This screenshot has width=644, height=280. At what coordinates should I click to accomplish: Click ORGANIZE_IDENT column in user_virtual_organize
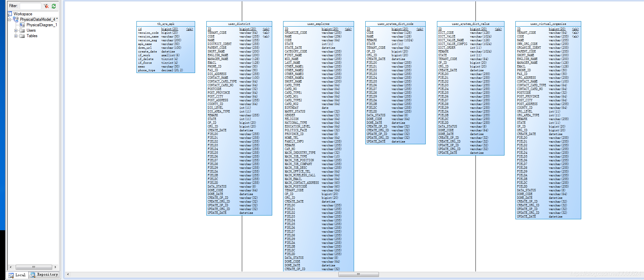pos(529,48)
